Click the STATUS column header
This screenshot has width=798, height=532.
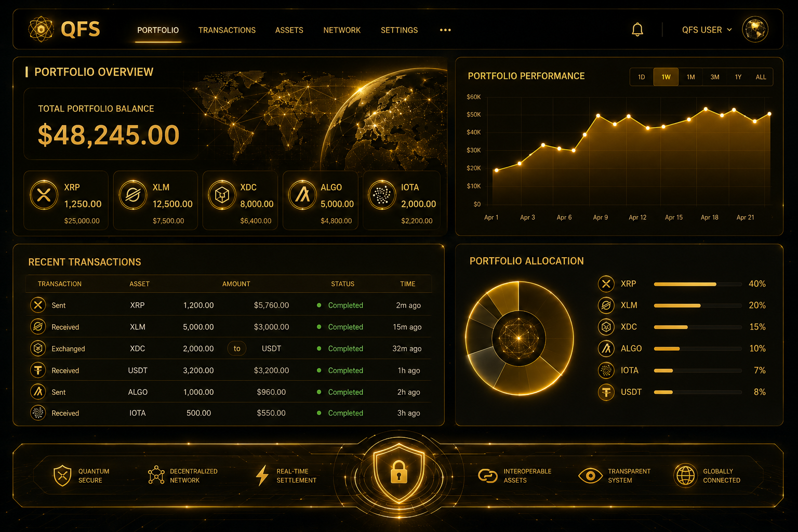[x=343, y=284]
